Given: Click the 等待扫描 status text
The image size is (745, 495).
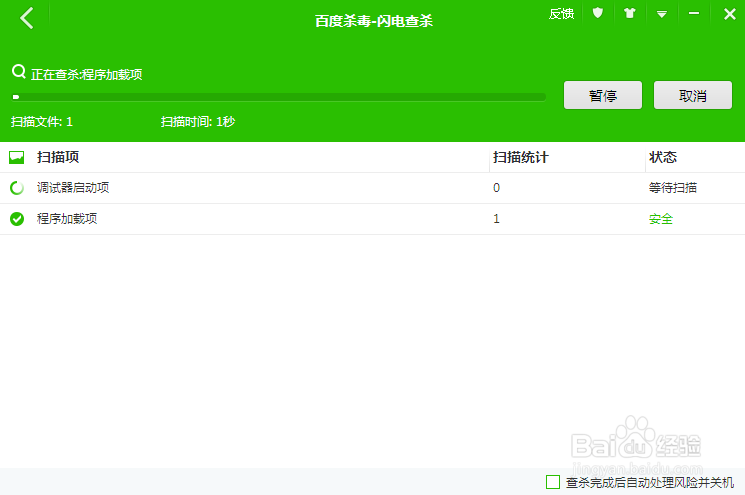Looking at the screenshot, I should point(672,188).
